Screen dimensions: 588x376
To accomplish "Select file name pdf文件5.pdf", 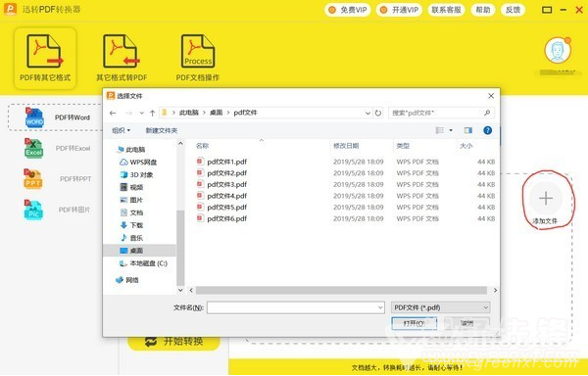I will [x=227, y=208].
